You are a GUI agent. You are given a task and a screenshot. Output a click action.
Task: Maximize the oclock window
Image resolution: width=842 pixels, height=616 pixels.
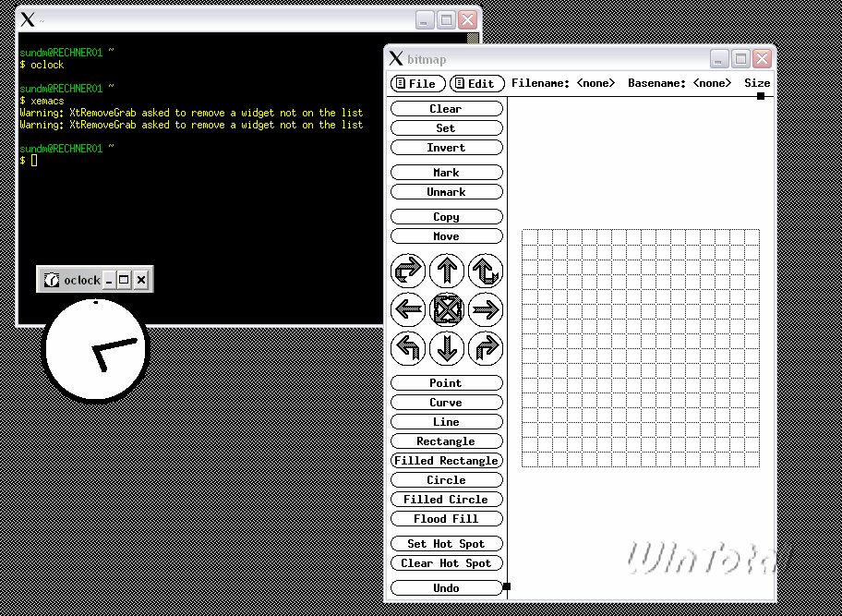124,280
